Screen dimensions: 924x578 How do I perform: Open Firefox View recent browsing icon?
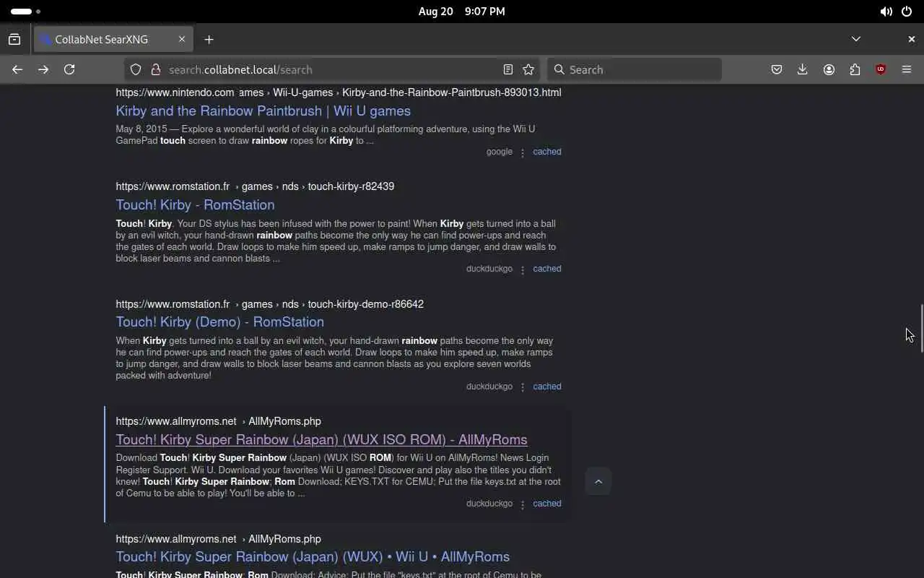[x=14, y=39]
